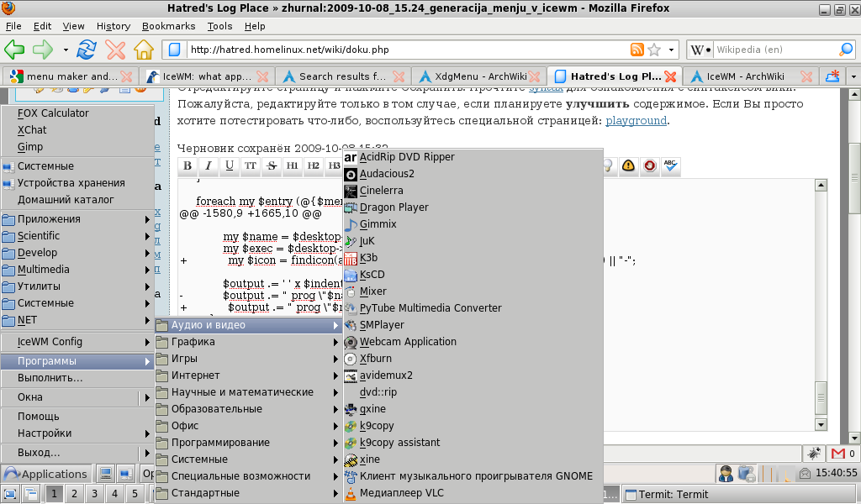The width and height of the screenshot is (861, 504).
Task: Switch to workspace 3
Action: click(94, 494)
